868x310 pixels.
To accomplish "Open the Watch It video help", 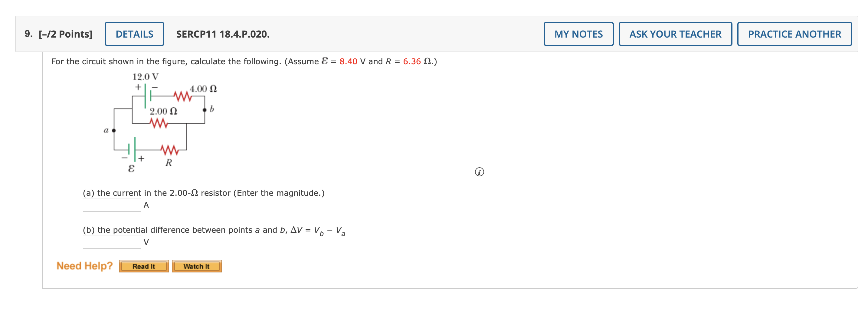I will coord(197,266).
